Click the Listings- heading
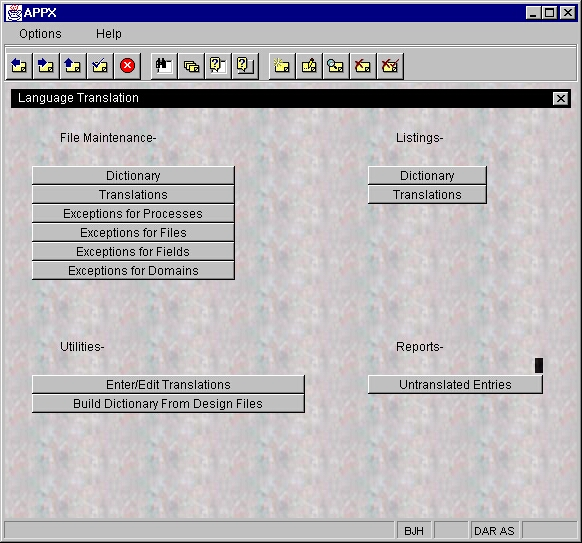Image resolution: width=582 pixels, height=543 pixels. [419, 138]
